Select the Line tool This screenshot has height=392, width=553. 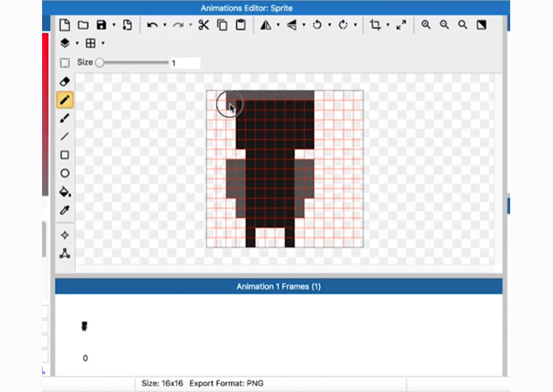pyautogui.click(x=65, y=136)
